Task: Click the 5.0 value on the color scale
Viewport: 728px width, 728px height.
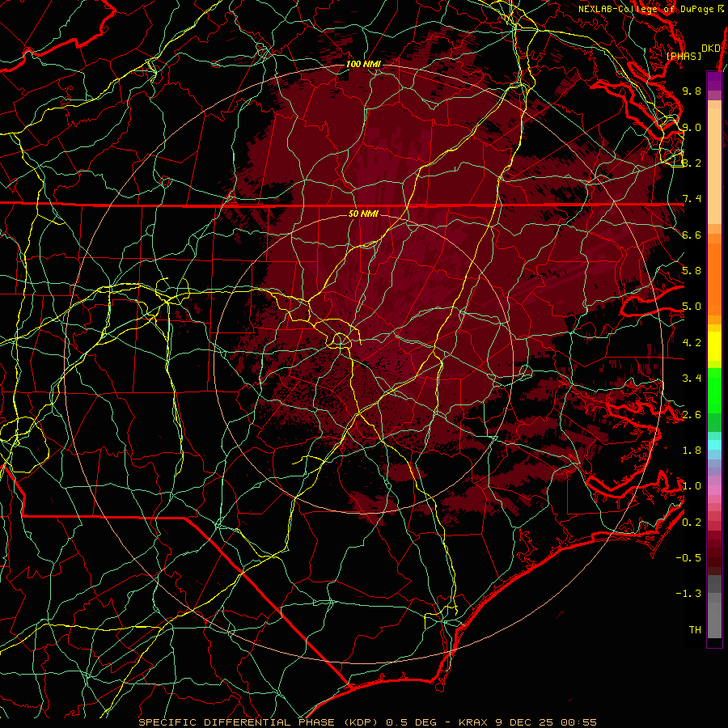Action: point(692,307)
